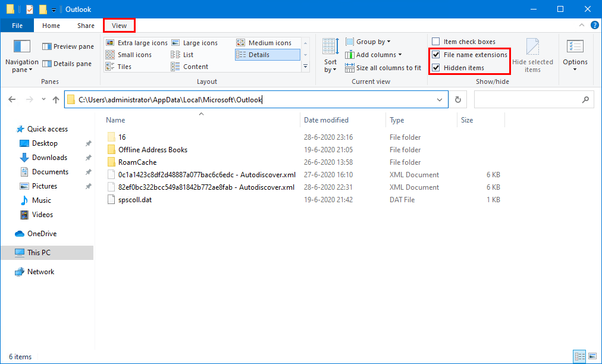This screenshot has width=602, height=364.
Task: Select Content layout
Action: point(190,67)
